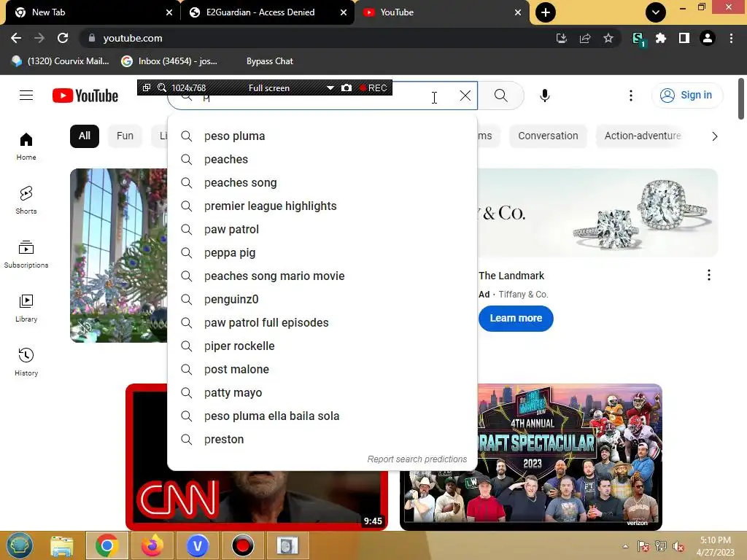The width and height of the screenshot is (747, 560).
Task: Click the Learn more ad button
Action: tap(516, 318)
